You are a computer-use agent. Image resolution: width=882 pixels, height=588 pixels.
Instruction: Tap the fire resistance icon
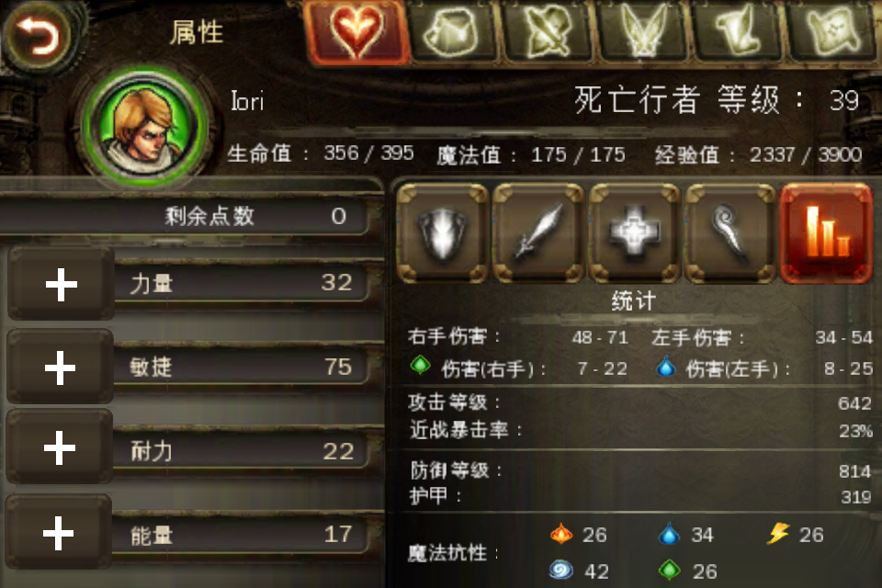pos(560,534)
